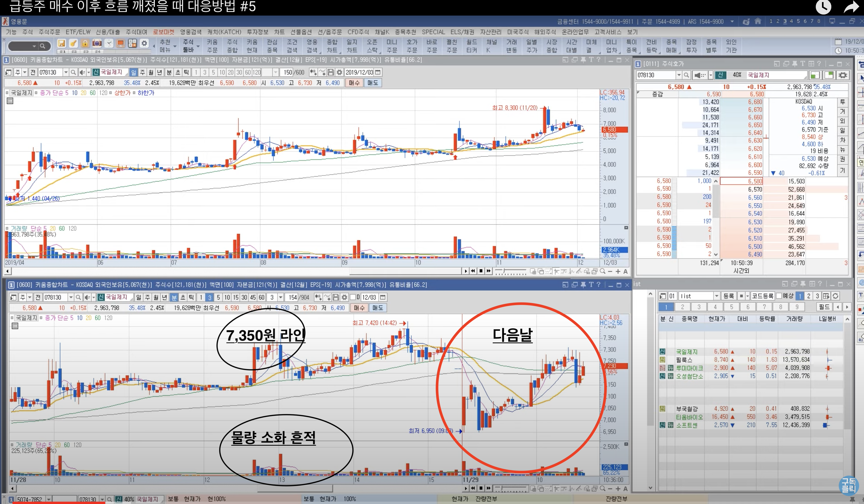The height and width of the screenshot is (504, 864).
Task: Switch the upper chart to the 분 minute period
Action: [169, 72]
